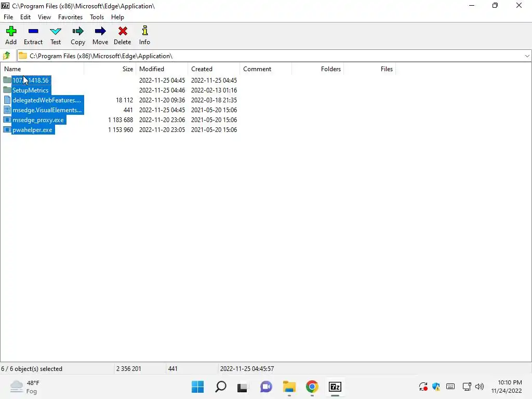Click status bar timestamp 2022-11-25 04:45:57

coord(247,369)
